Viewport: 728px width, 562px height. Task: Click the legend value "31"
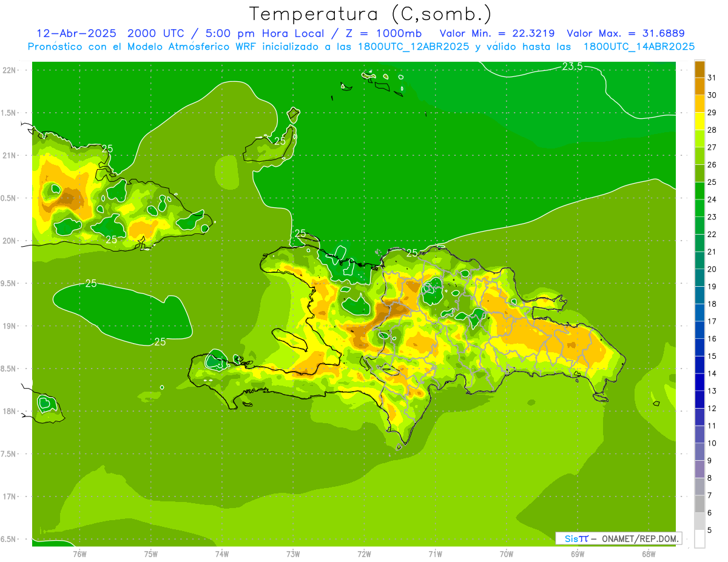712,78
